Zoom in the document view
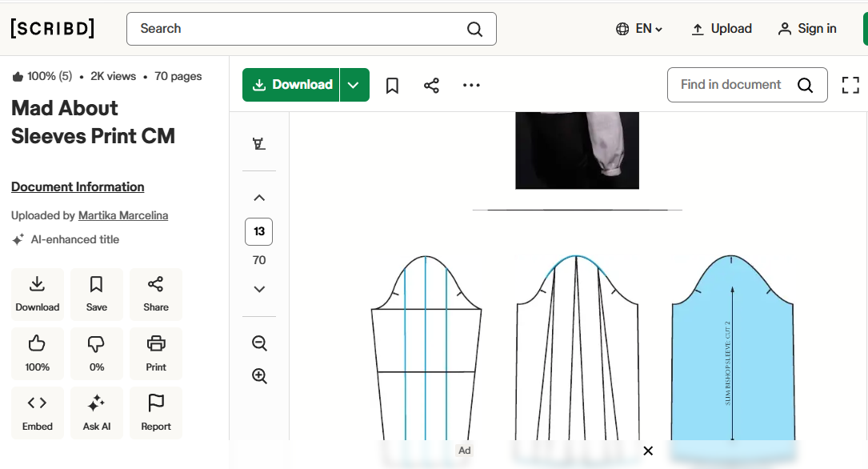 (259, 376)
